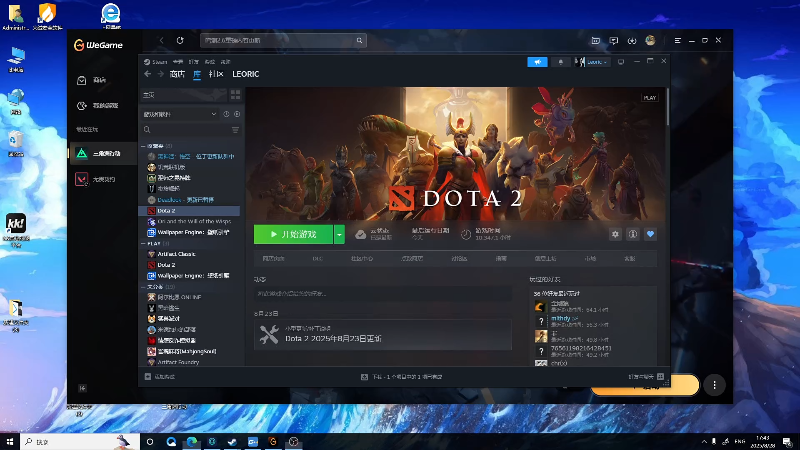The height and width of the screenshot is (450, 800).
Task: Open the friends and chat icon
Action: point(660,377)
